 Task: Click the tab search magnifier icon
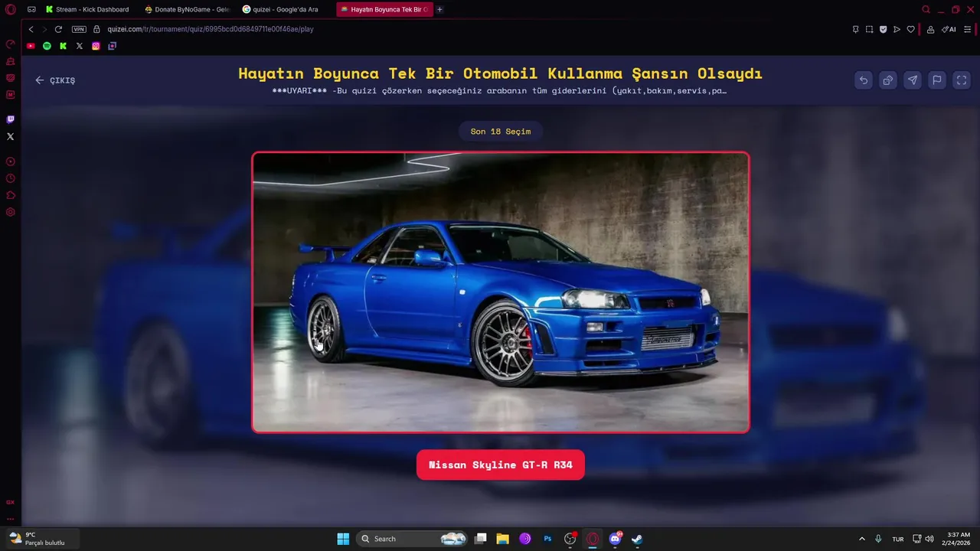(926, 9)
